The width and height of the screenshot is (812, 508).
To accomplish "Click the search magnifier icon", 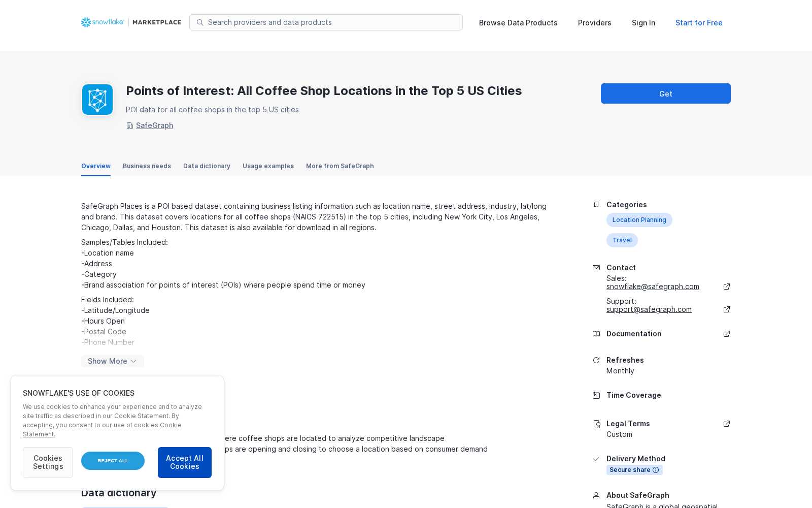I will [200, 22].
